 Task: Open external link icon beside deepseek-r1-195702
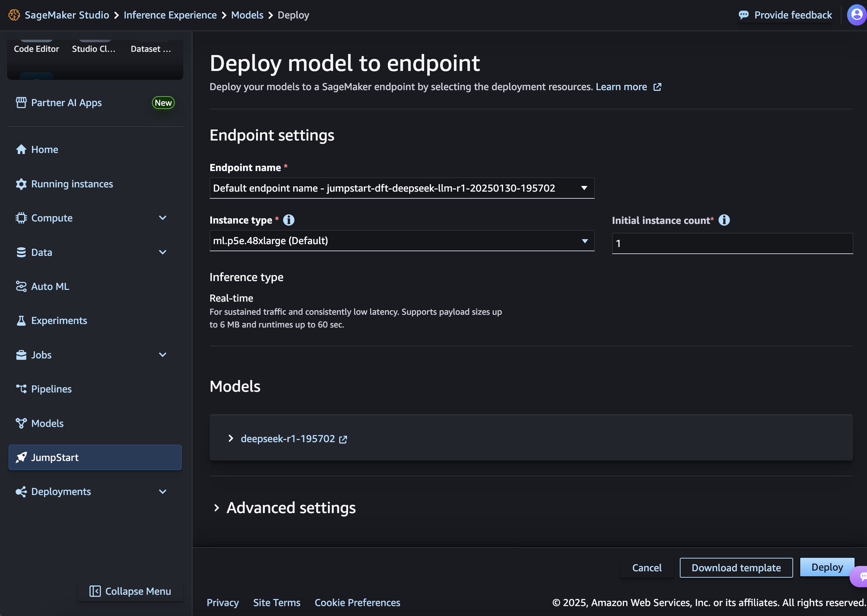pyautogui.click(x=343, y=439)
